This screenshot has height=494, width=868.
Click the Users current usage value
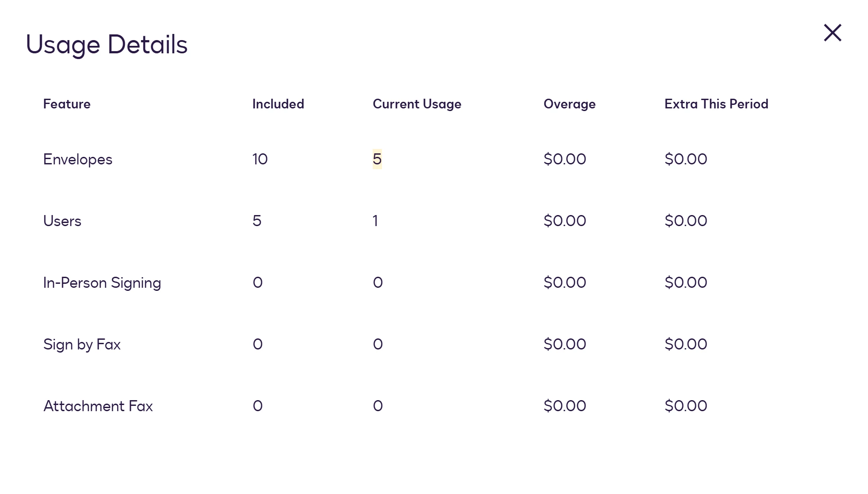coord(375,221)
